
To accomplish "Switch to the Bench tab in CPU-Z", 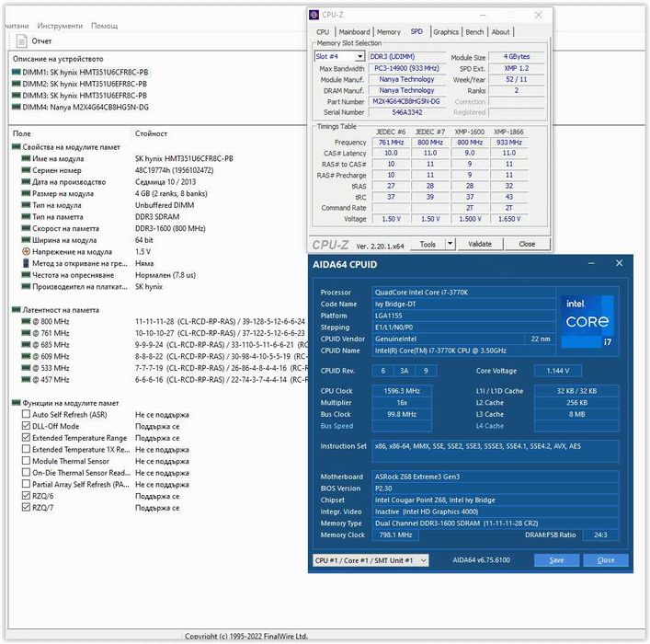I will tap(474, 32).
